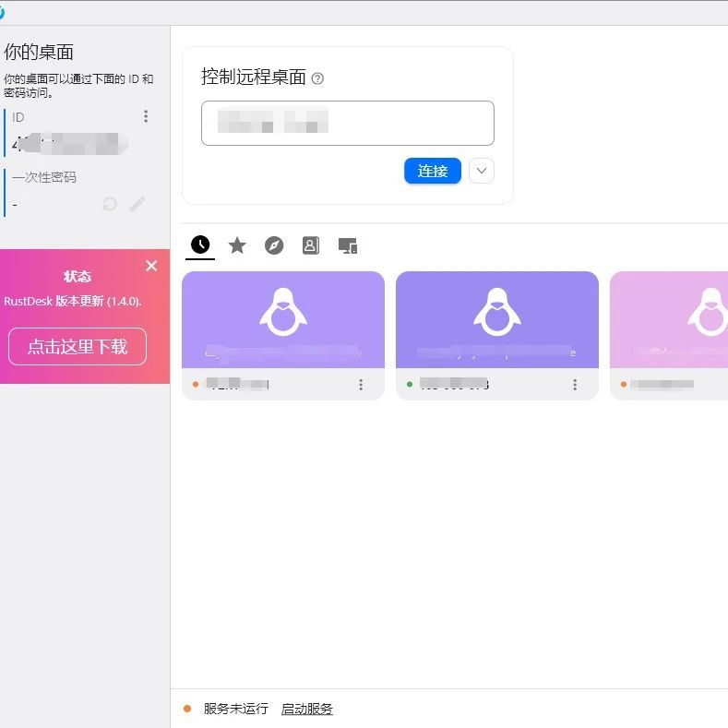
Task: Click the 点击这里下载 download button
Action: click(x=78, y=346)
